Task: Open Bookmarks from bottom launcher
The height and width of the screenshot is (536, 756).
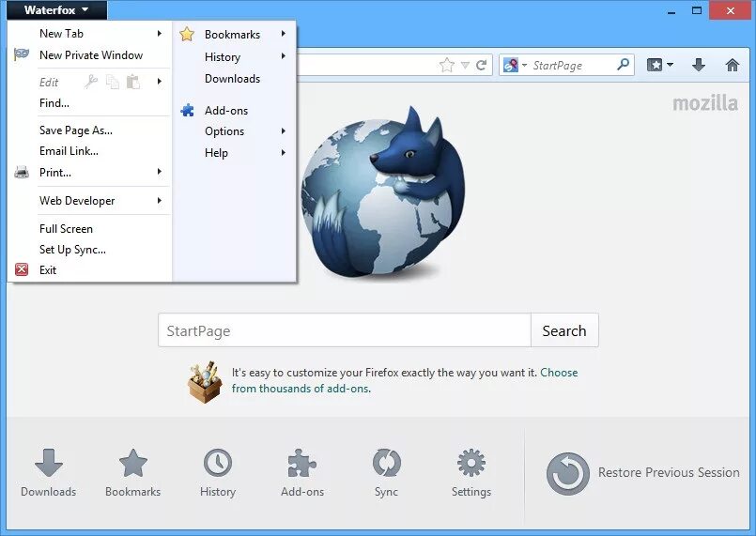Action: pos(133,472)
